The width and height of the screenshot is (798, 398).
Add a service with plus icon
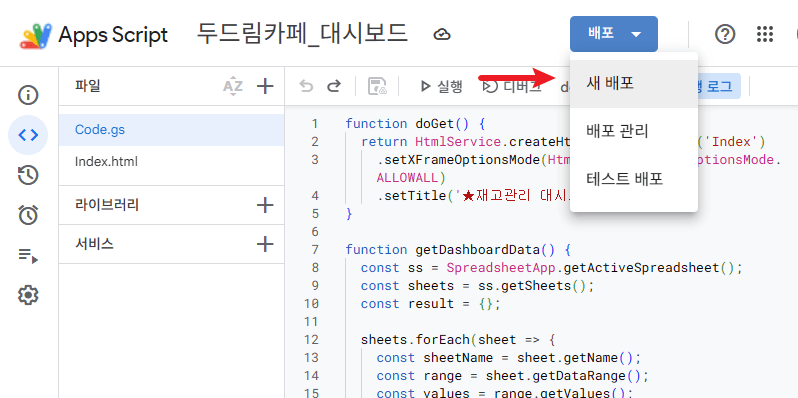[x=265, y=244]
